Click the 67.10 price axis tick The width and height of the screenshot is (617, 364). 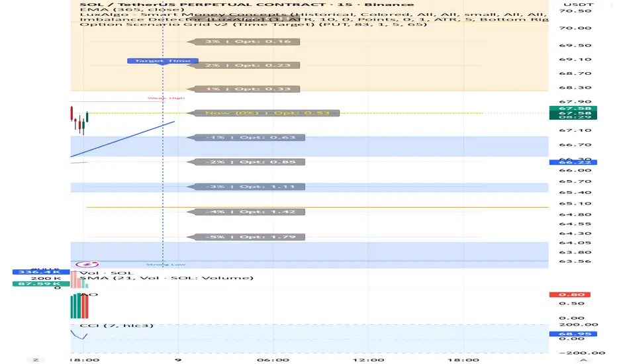click(575, 130)
